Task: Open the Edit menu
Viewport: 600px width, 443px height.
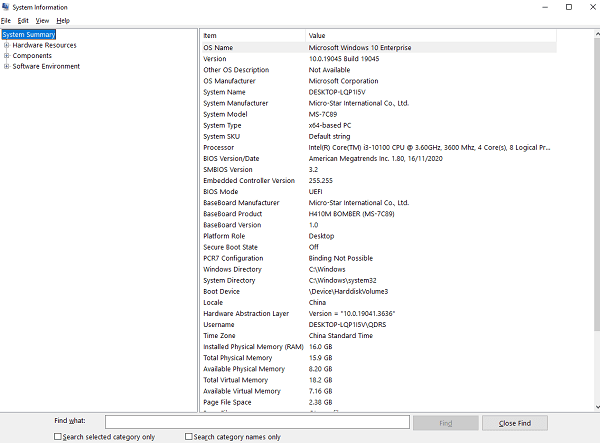Action: [23, 21]
